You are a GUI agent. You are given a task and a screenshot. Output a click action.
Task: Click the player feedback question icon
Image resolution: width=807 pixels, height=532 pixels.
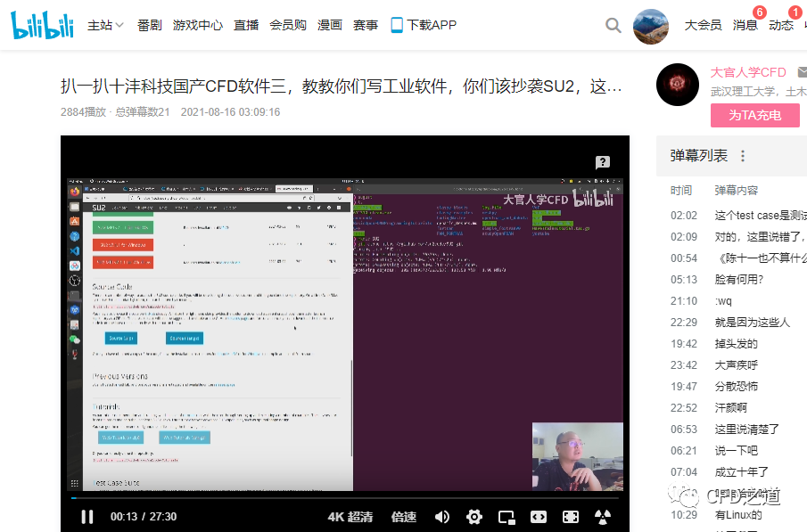point(603,162)
